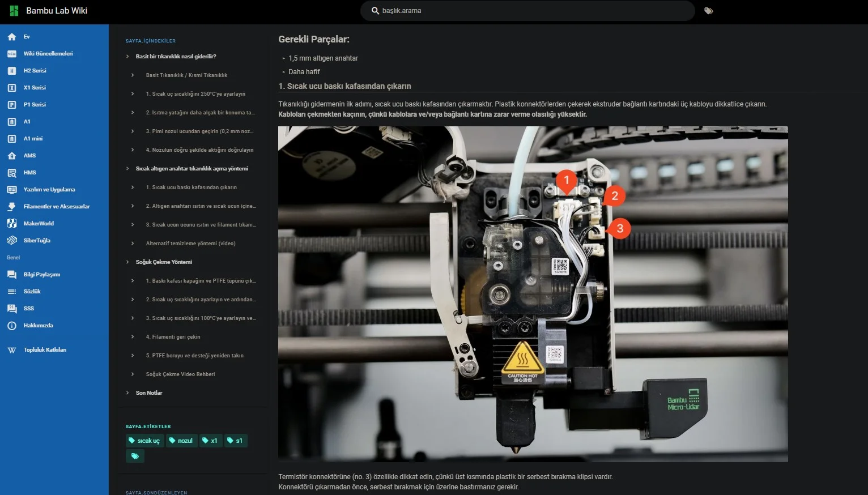Open the print head photo

point(533,294)
